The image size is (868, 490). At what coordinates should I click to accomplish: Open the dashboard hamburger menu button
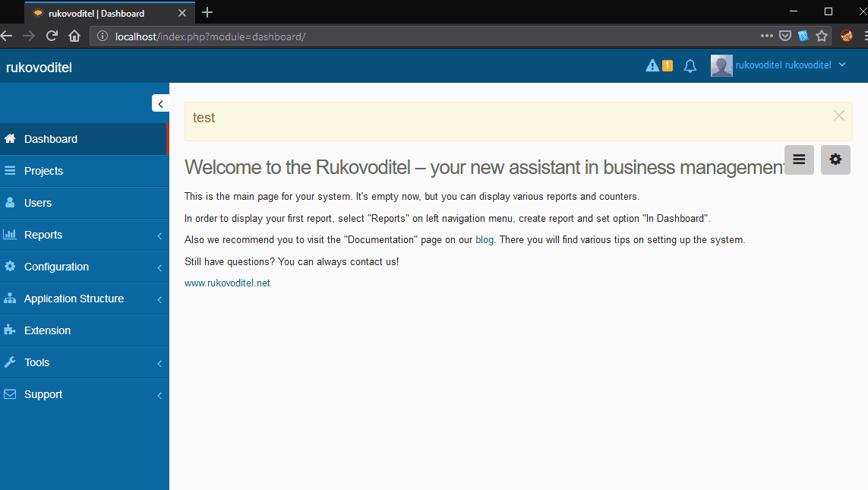(x=799, y=160)
